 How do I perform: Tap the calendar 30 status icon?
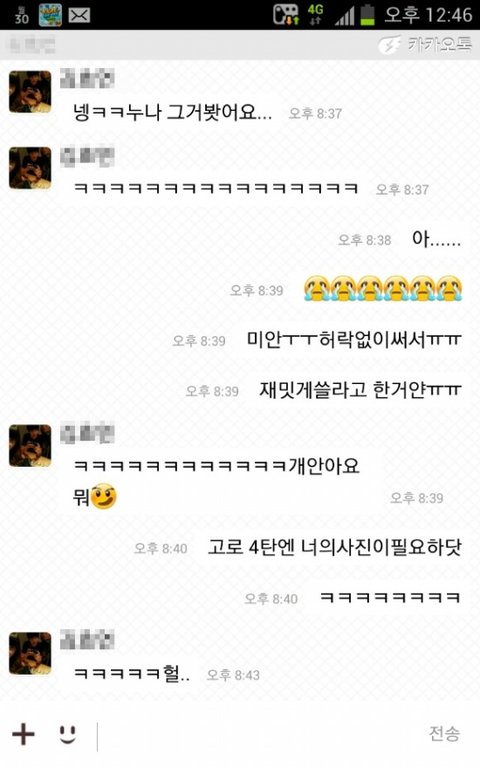pos(21,15)
